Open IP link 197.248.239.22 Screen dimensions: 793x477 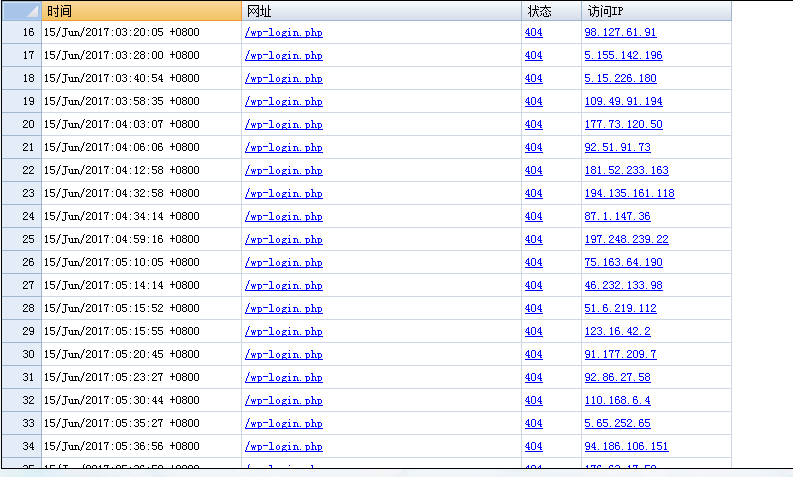tap(626, 240)
